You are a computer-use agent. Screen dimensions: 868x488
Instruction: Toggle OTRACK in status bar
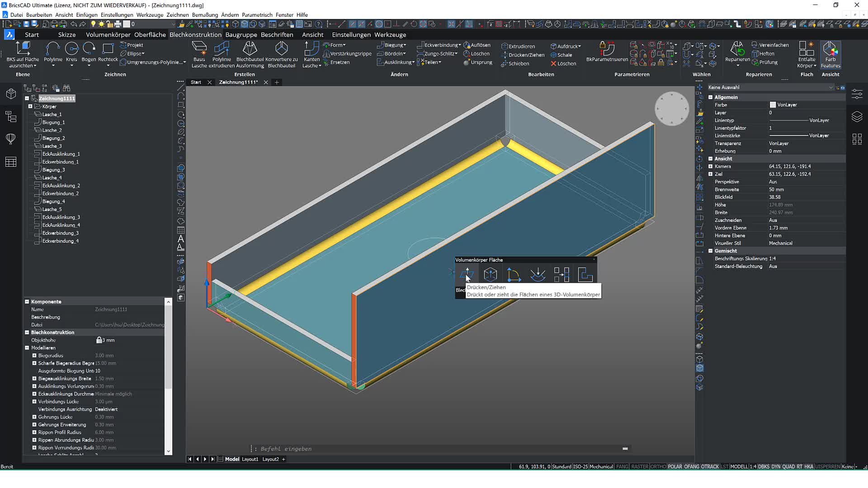pos(710,466)
